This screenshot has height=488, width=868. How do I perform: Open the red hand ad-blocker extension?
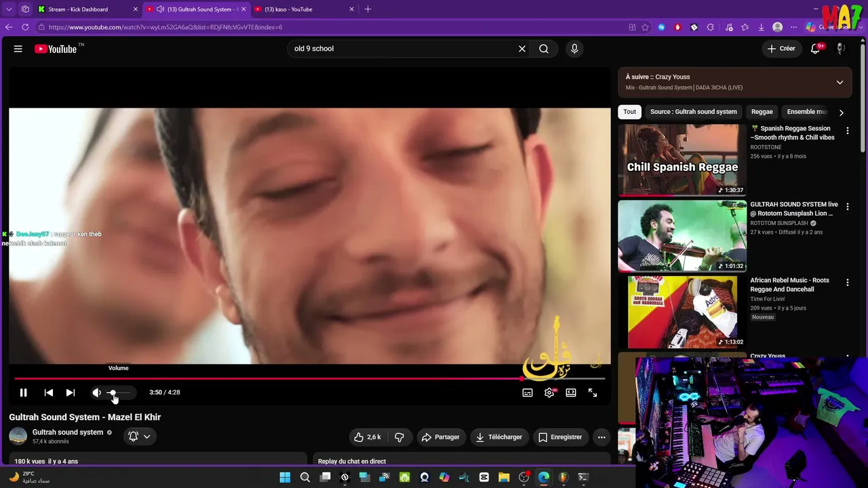(677, 27)
